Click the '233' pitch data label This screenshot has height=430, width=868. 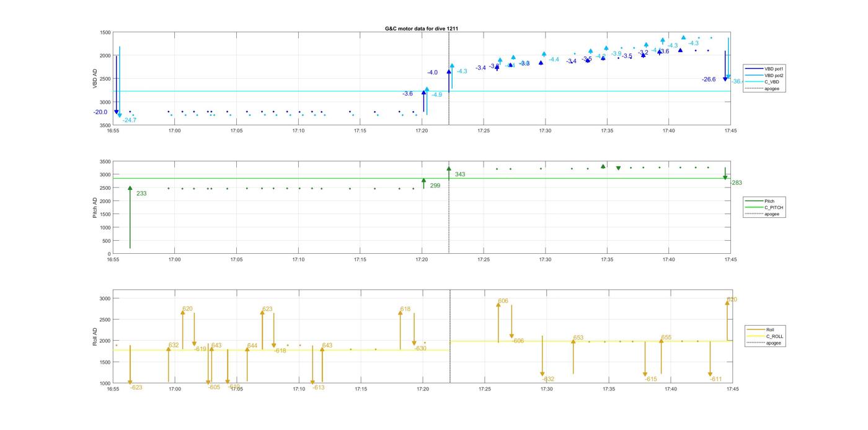tap(141, 194)
